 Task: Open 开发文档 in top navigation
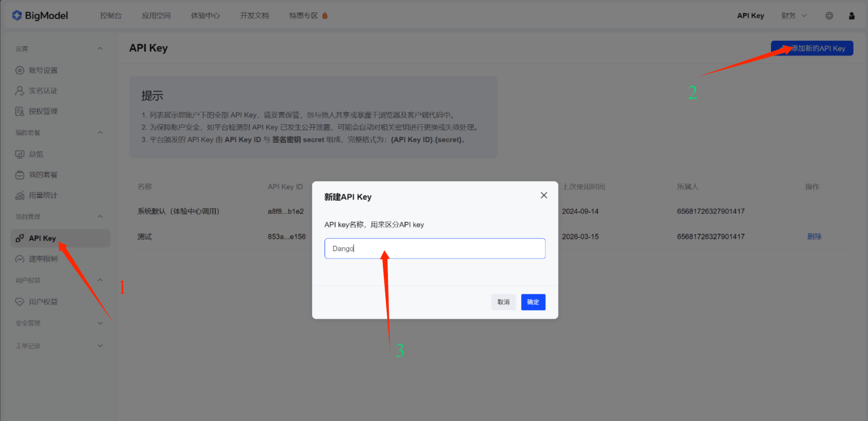pos(254,16)
